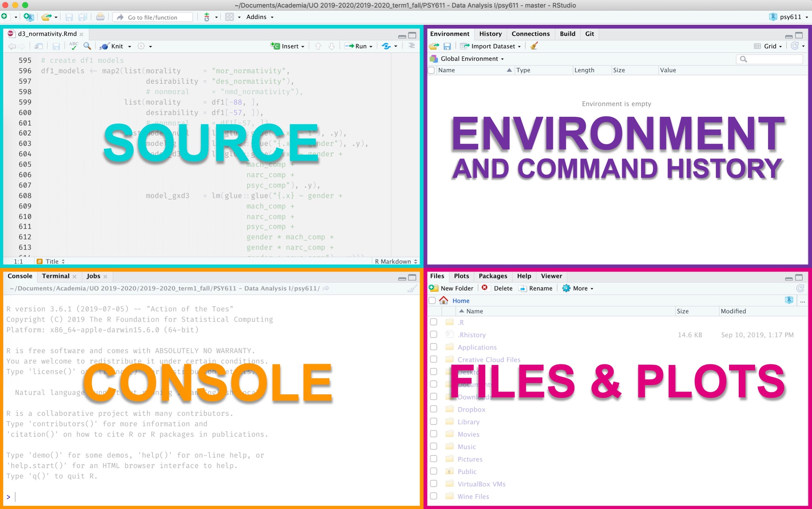The width and height of the screenshot is (812, 509).
Task: Click the New File icon in main toolbar
Action: point(4,17)
